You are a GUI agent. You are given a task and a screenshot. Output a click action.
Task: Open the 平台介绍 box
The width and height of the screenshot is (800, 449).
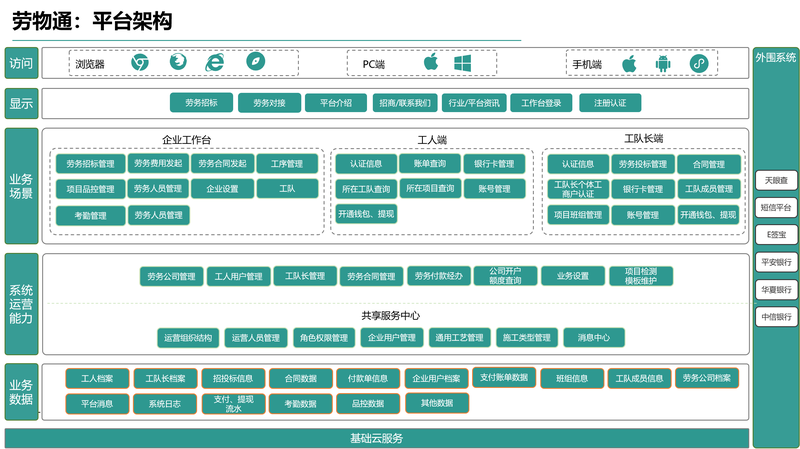(x=336, y=103)
